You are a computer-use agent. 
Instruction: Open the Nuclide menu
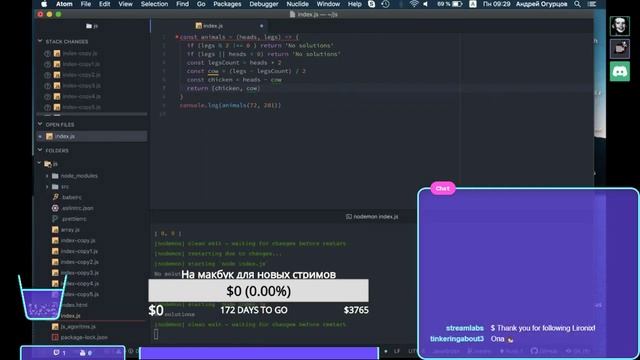(298, 4)
